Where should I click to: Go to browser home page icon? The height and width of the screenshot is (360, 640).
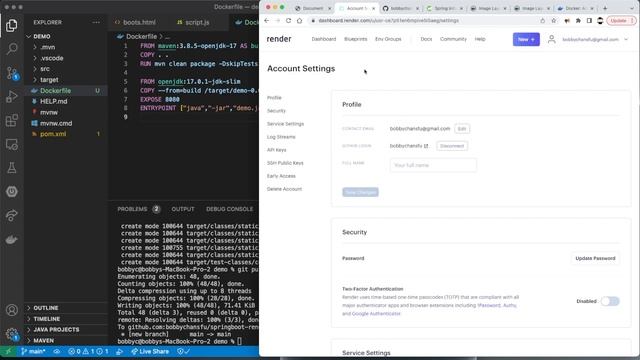click(300, 20)
